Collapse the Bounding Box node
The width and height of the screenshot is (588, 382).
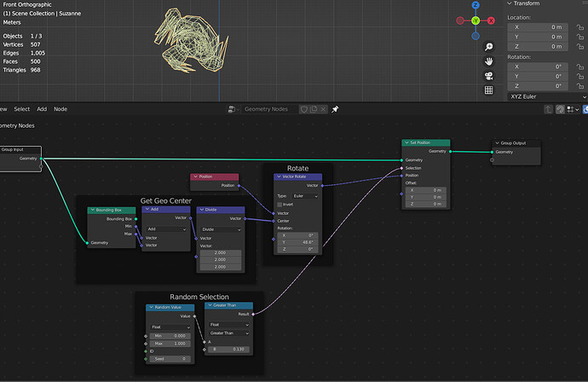coord(92,210)
